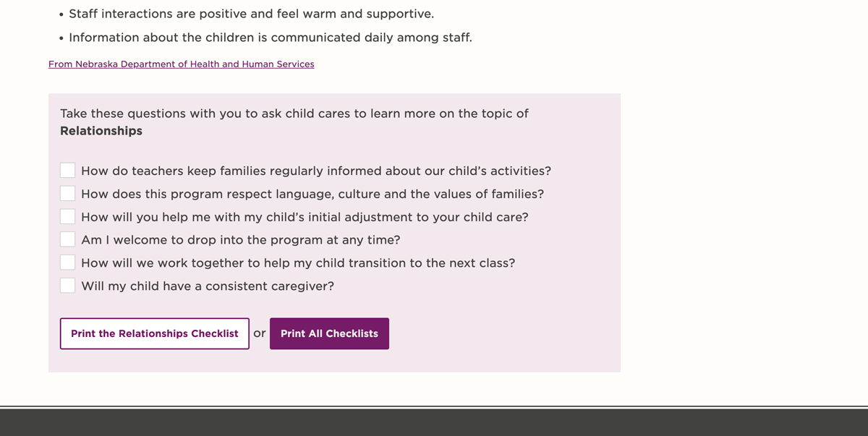Check the box about keeping families informed
Viewport: 868px width, 436px height.
click(67, 170)
